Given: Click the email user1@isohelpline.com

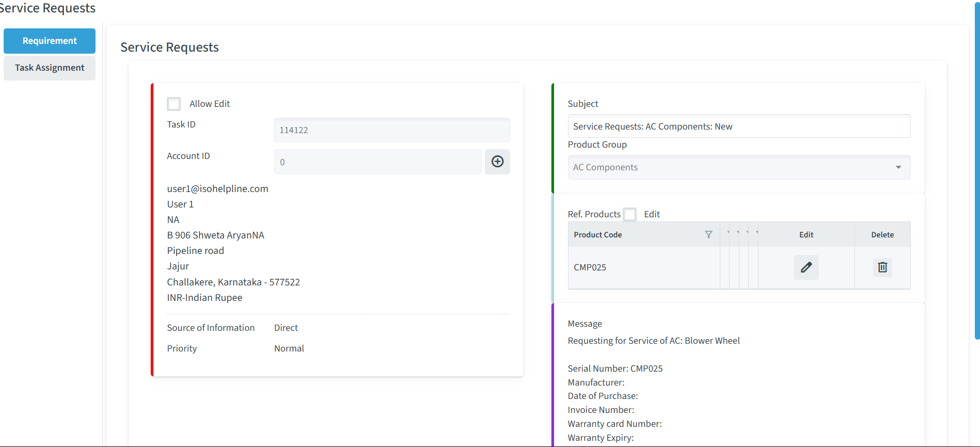Looking at the screenshot, I should (x=217, y=188).
